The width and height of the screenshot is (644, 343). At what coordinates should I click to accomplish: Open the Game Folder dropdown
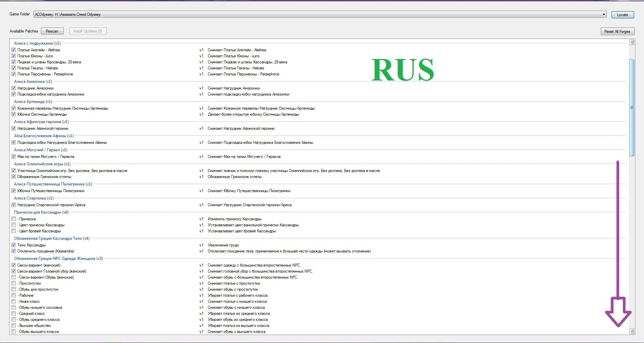tap(604, 14)
